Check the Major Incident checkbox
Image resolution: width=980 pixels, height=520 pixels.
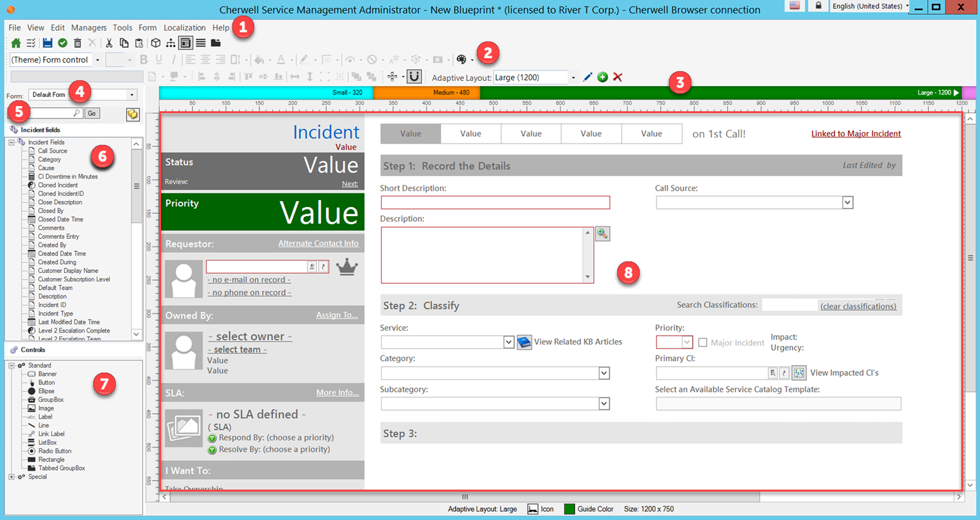pos(702,342)
